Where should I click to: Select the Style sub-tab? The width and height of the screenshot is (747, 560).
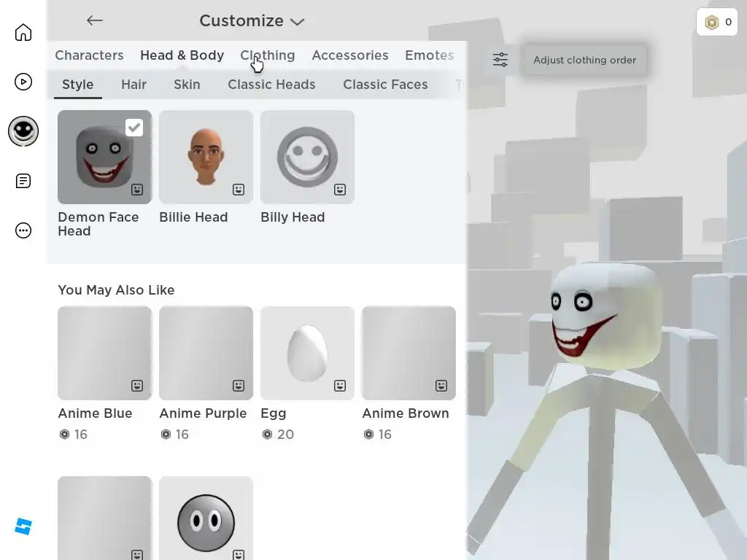pos(77,85)
